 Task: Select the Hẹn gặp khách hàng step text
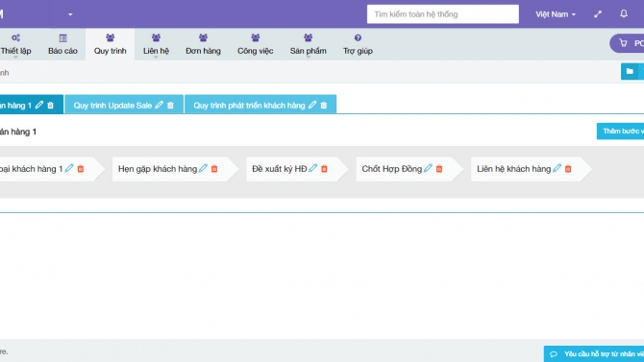tap(158, 169)
